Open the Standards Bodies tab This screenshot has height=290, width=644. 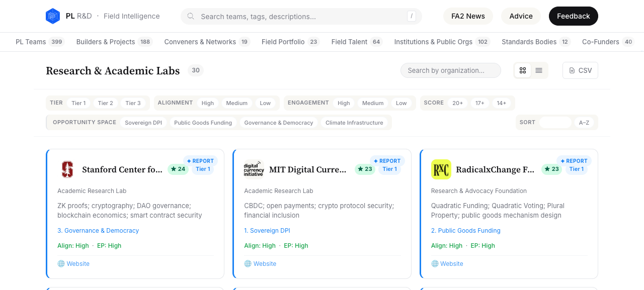click(536, 42)
